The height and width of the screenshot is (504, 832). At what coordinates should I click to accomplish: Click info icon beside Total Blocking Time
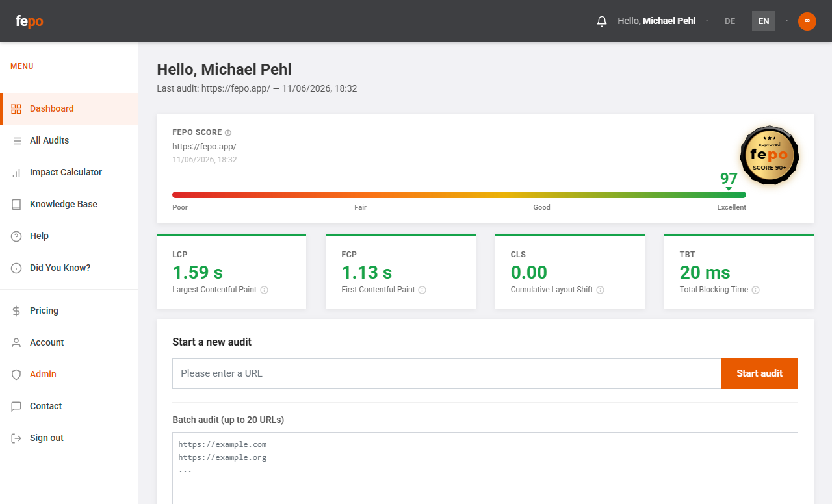[756, 290]
